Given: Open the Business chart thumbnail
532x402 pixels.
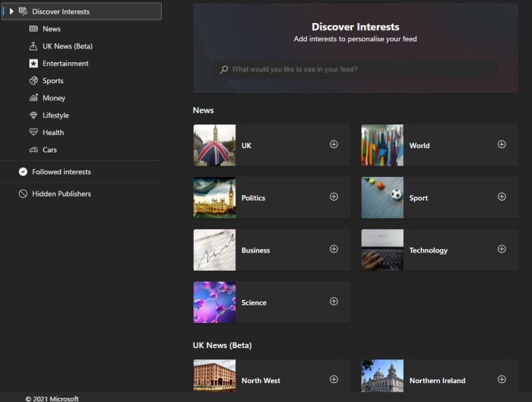Looking at the screenshot, I should pyautogui.click(x=214, y=250).
